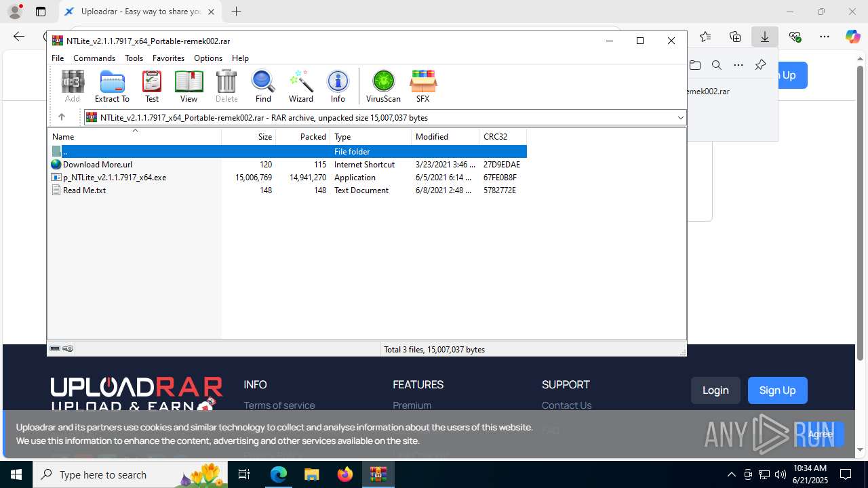The height and width of the screenshot is (488, 868).
Task: Launch the Wizard tool
Action: tap(301, 86)
